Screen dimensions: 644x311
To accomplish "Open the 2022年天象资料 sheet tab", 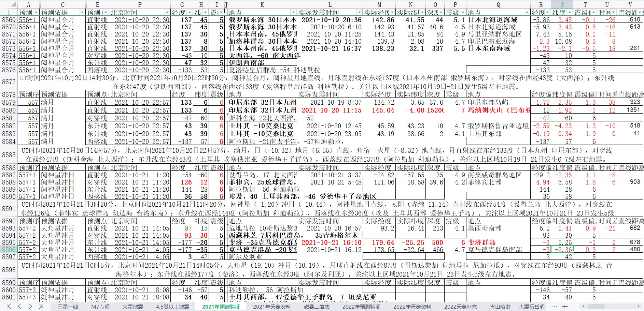I will coord(412,307).
